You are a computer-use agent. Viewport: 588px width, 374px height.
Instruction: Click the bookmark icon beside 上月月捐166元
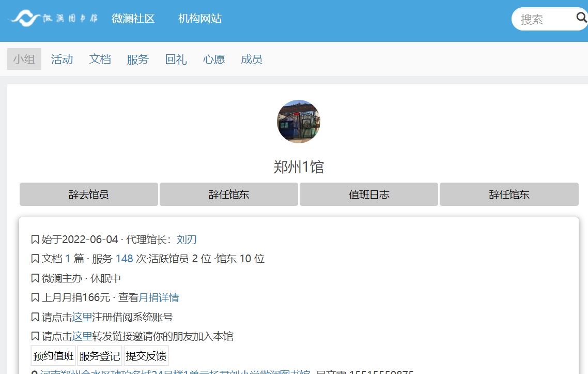(x=35, y=297)
